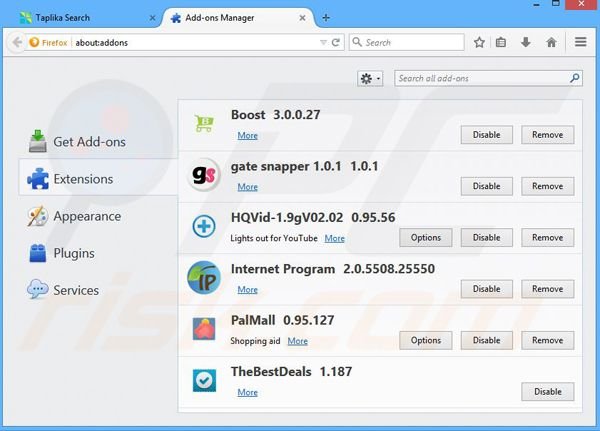Open Options for PalMall
The image size is (600, 431).
[426, 340]
